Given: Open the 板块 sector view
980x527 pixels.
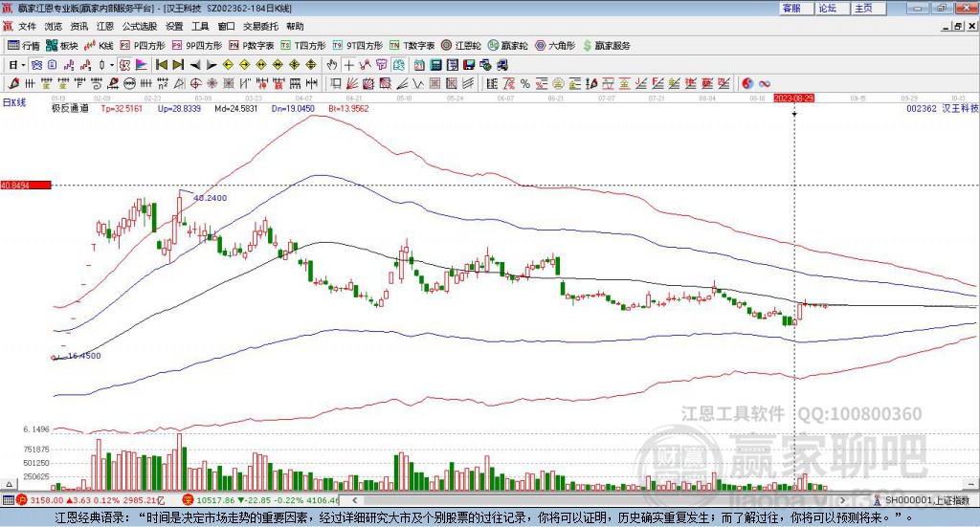Looking at the screenshot, I should tap(61, 46).
